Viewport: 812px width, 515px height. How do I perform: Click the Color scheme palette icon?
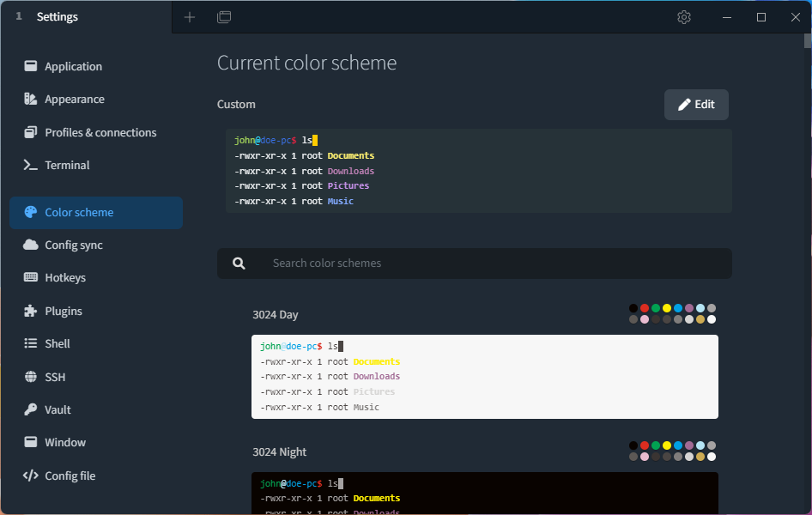31,212
